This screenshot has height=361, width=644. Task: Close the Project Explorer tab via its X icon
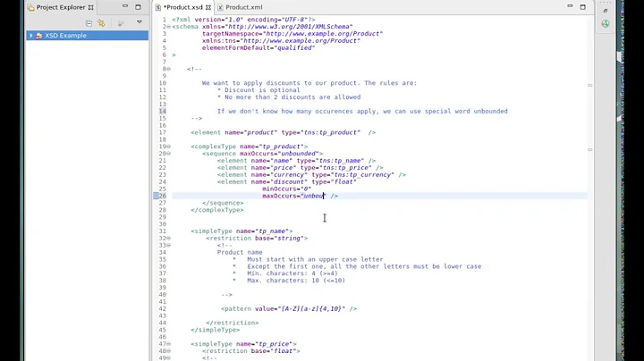click(91, 7)
